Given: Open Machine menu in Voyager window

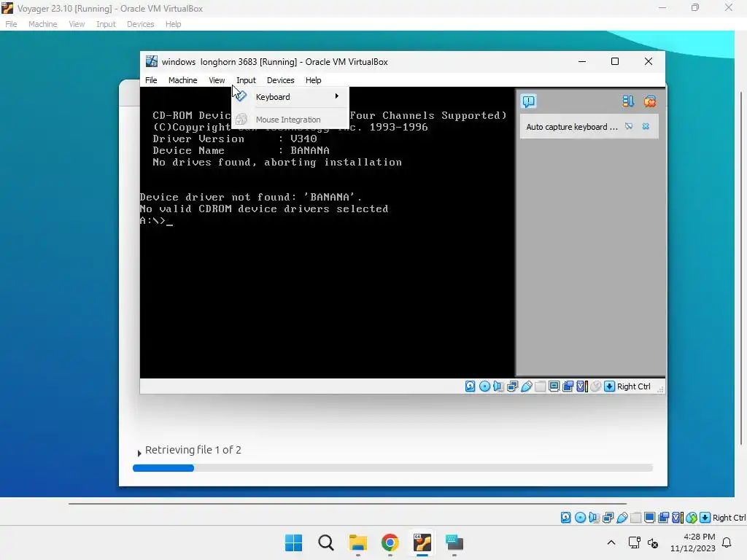Looking at the screenshot, I should (x=42, y=24).
